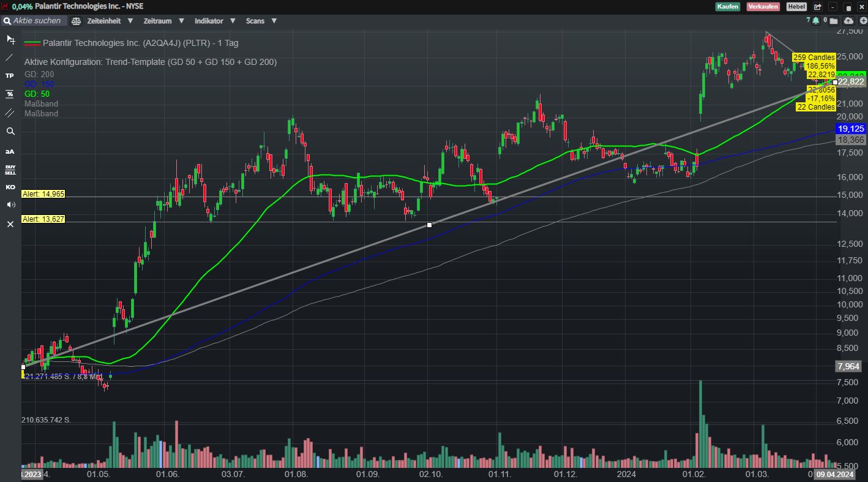Click the Hebel button
Image resolution: width=868 pixels, height=482 pixels.
click(x=796, y=7)
